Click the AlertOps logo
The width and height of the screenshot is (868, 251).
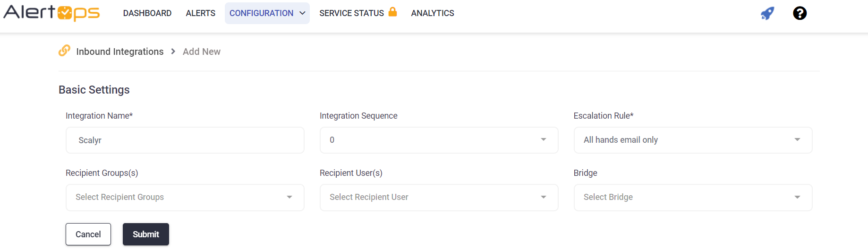(x=51, y=13)
